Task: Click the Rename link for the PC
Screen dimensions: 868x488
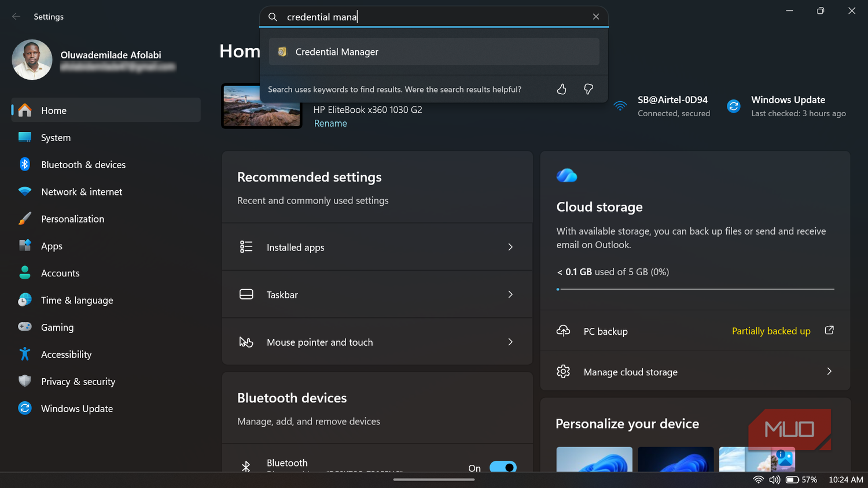Action: click(330, 123)
